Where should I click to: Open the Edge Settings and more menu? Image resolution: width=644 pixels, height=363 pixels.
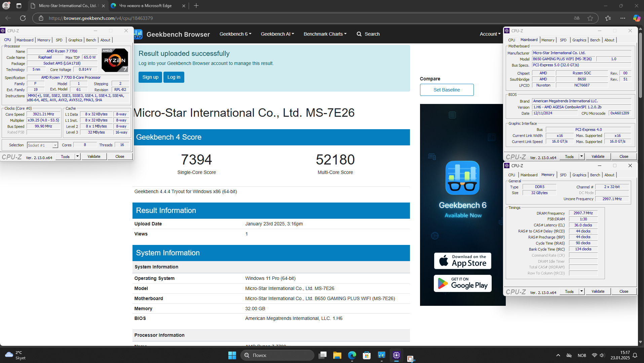click(x=623, y=18)
